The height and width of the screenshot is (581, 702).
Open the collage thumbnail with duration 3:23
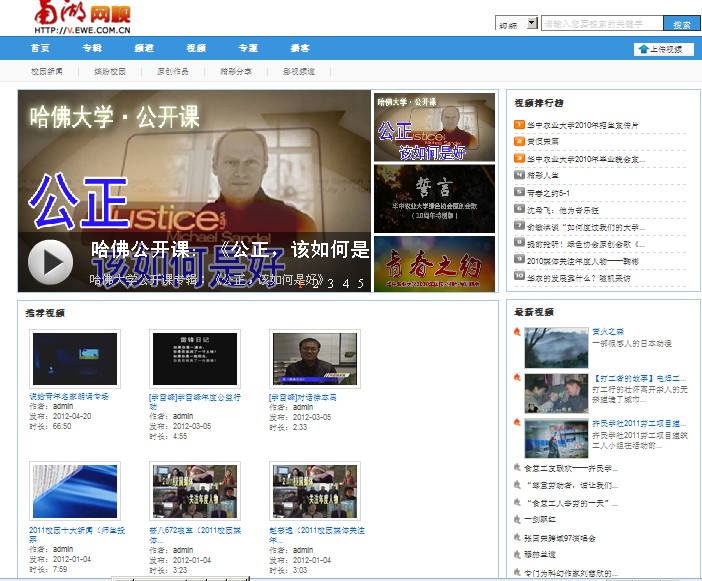[195, 491]
